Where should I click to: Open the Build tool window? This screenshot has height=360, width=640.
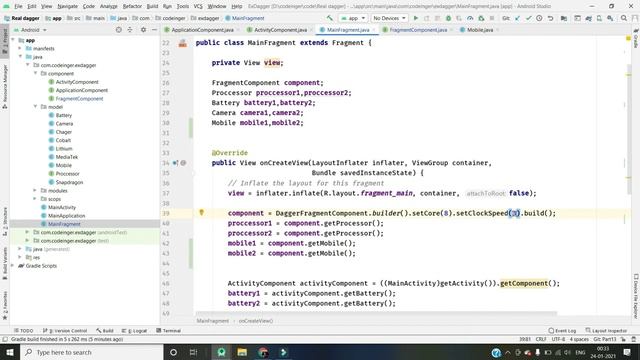coord(105,330)
